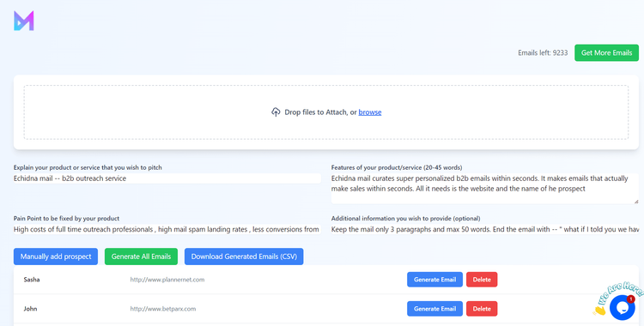This screenshot has height=326, width=644.
Task: Click 'Explain your product or service' label
Action: click(88, 167)
